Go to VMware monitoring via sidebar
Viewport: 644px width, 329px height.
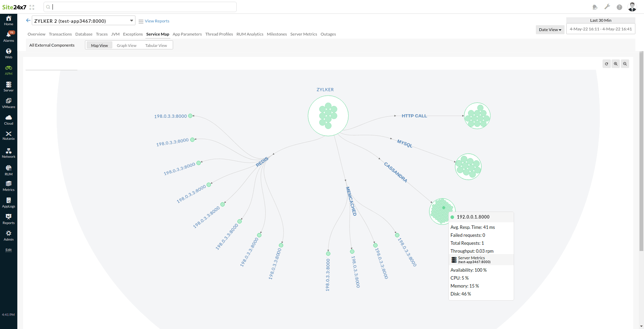[8, 103]
